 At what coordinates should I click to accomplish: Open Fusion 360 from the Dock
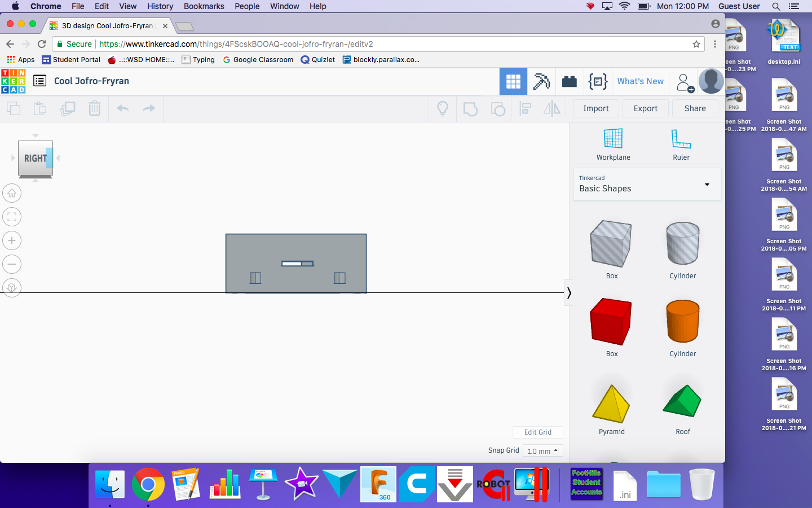coord(378,484)
